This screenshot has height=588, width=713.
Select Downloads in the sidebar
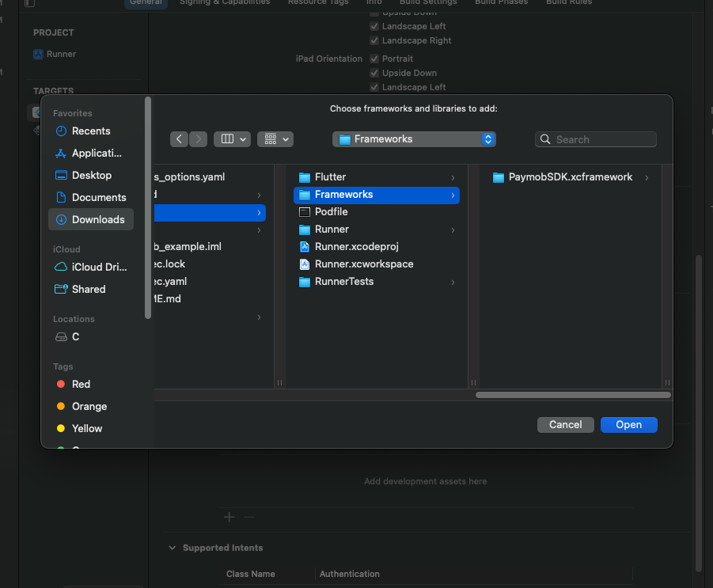click(91, 220)
